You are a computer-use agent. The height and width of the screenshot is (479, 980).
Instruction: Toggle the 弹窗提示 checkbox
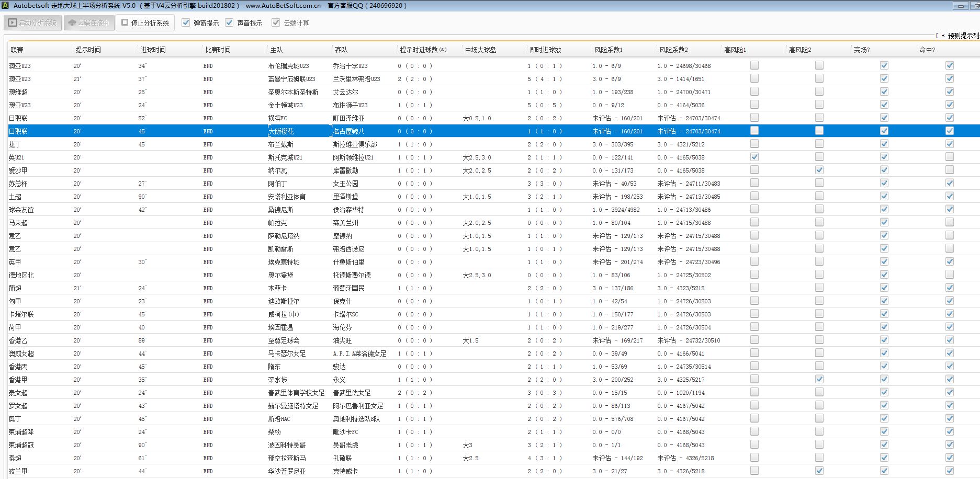coord(186,22)
